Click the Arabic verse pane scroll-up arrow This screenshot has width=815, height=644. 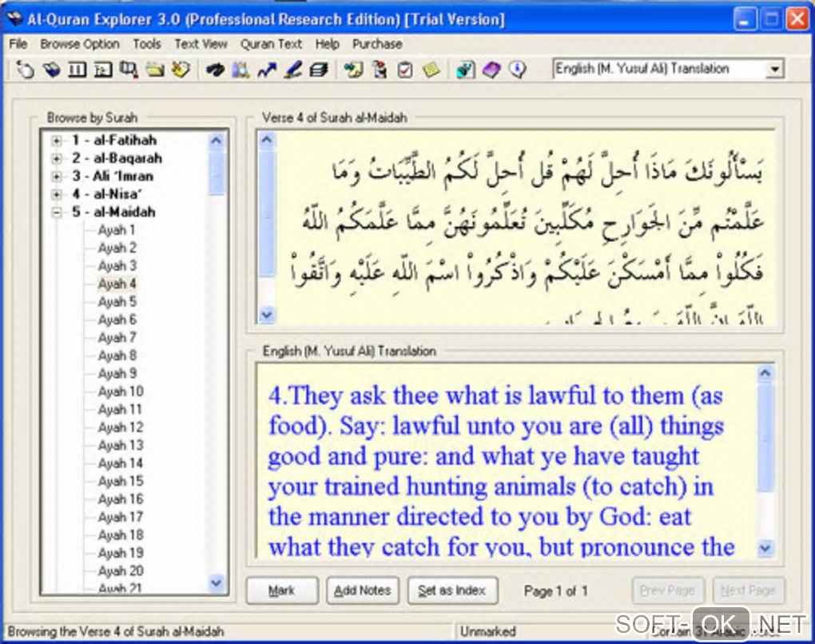(267, 140)
